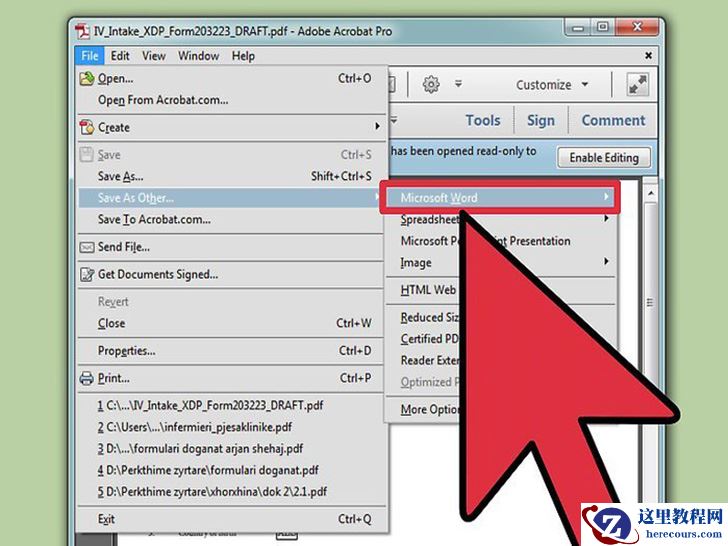Open Properties... dialog

click(232, 351)
